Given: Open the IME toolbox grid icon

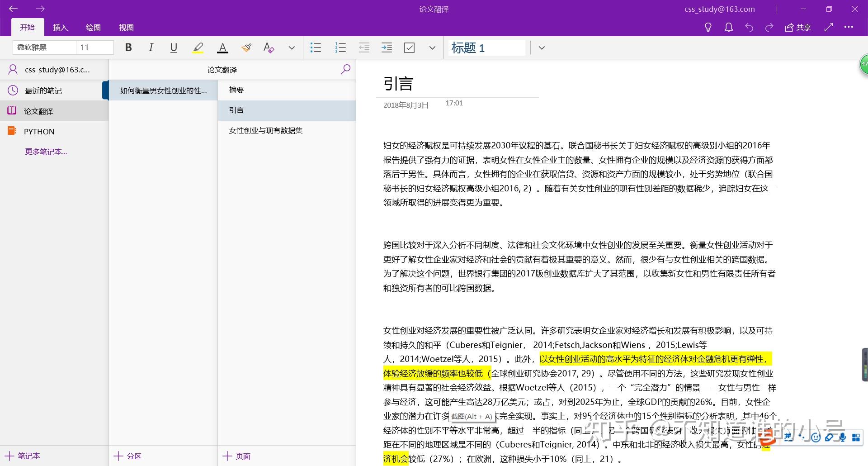Looking at the screenshot, I should (856, 437).
